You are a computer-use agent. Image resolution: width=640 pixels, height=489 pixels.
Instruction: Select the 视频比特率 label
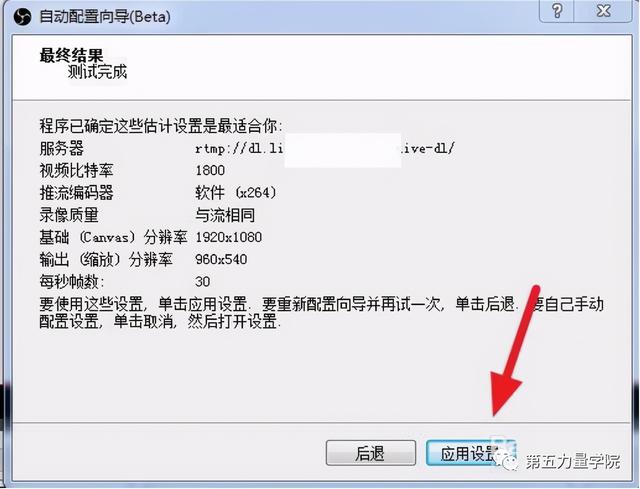(x=76, y=170)
